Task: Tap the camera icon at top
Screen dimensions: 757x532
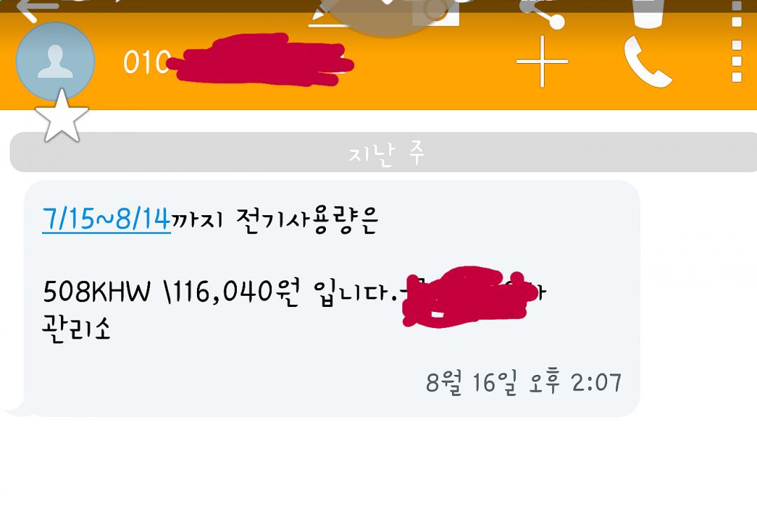Action: tap(435, 12)
